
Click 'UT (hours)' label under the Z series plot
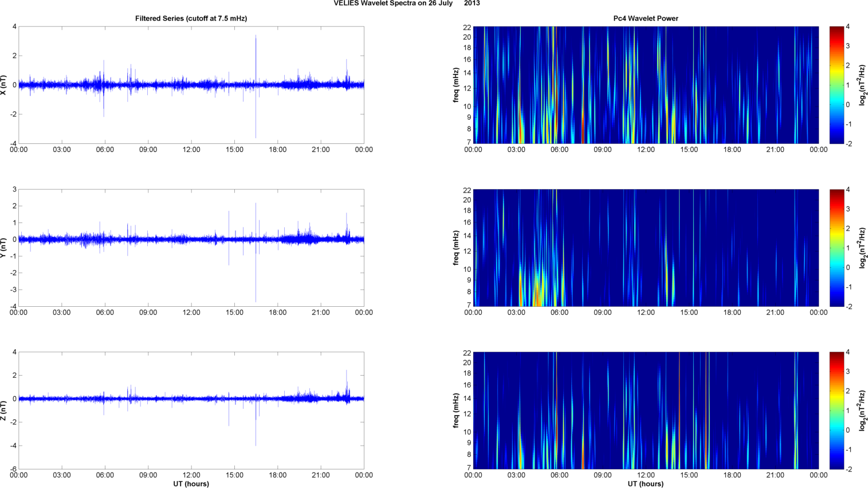coord(191,484)
